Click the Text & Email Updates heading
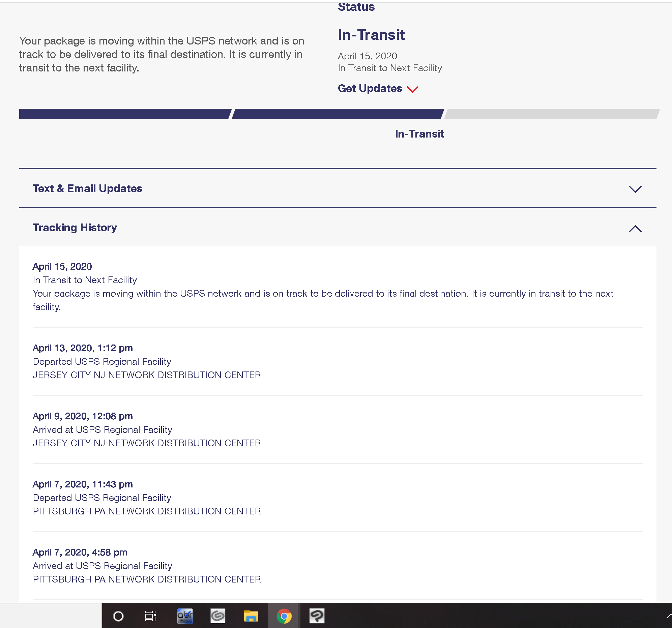672x628 pixels. pos(87,189)
